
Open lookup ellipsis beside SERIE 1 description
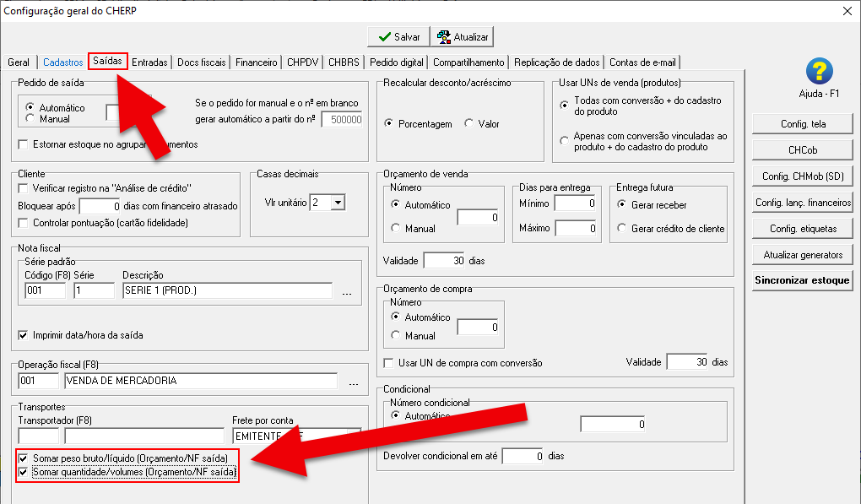tap(347, 293)
